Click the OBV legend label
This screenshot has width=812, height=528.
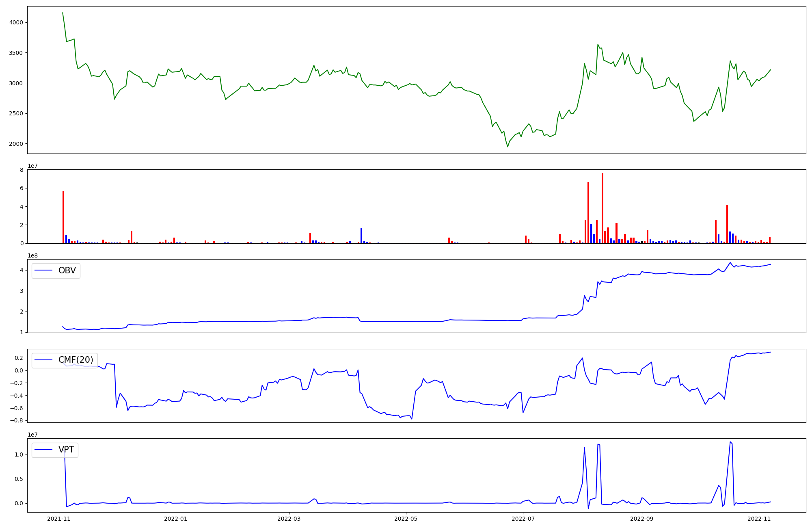click(67, 270)
